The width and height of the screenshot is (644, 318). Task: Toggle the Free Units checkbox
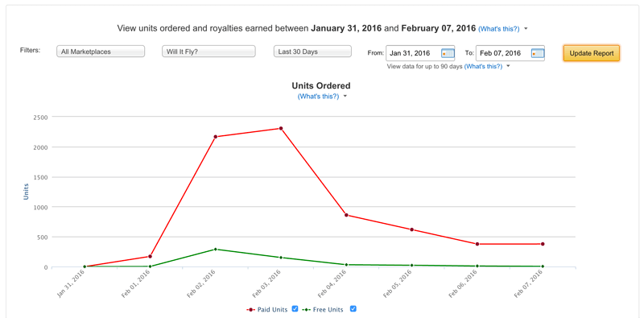click(353, 309)
